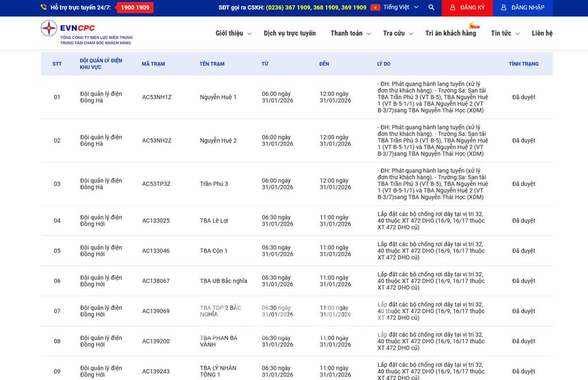Expand the Tin tức menu
Viewport: 588px width, 380px height.
[505, 33]
